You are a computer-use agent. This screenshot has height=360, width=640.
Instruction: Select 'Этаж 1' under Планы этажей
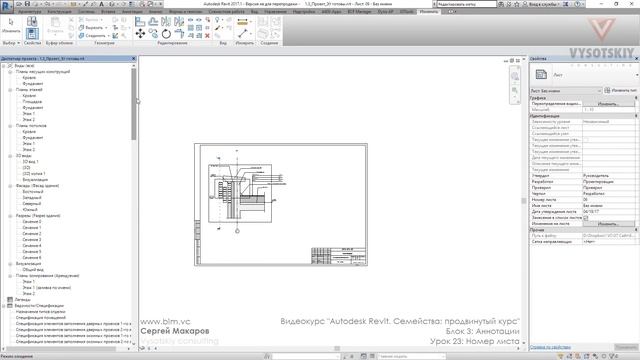[x=28, y=114]
